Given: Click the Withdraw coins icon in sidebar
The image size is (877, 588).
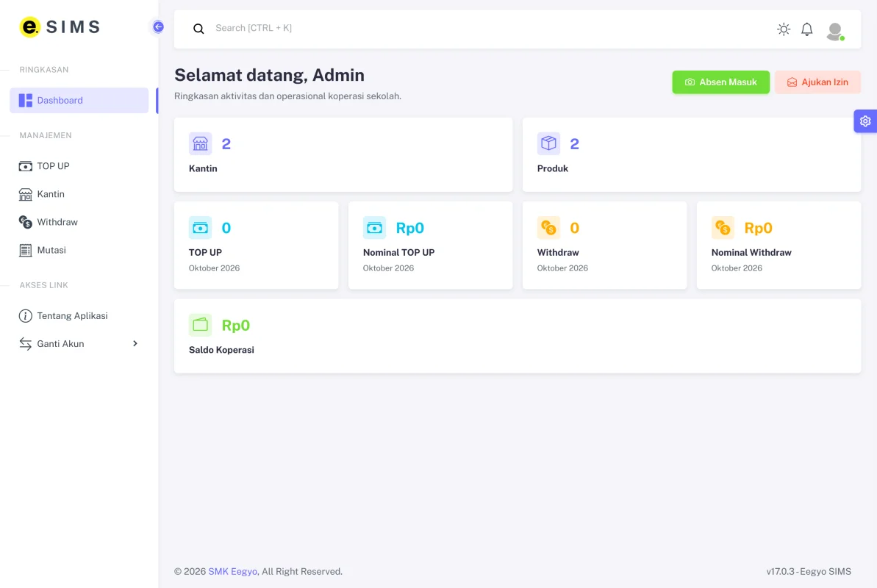Looking at the screenshot, I should 26,222.
